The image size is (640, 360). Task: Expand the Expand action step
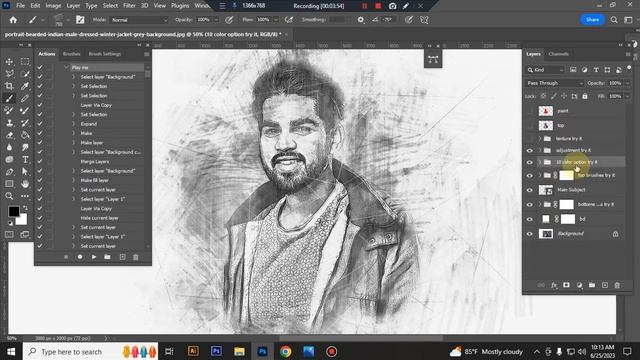[x=74, y=124]
